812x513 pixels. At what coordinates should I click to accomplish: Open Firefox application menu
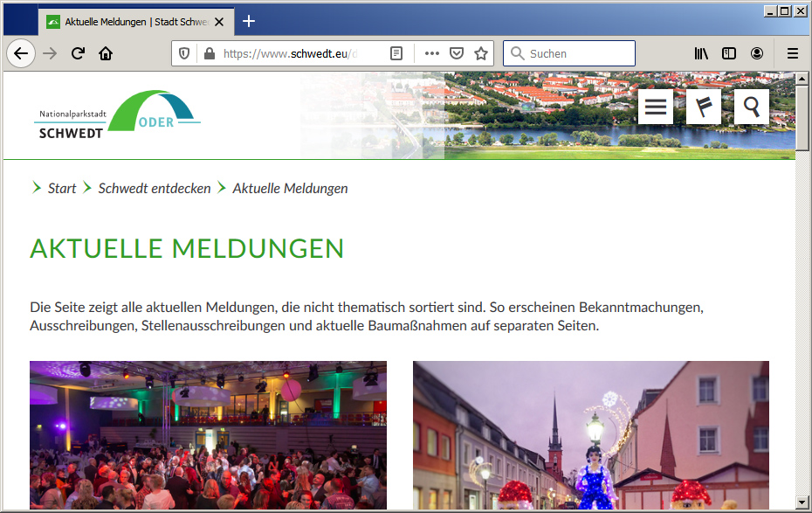coord(793,53)
